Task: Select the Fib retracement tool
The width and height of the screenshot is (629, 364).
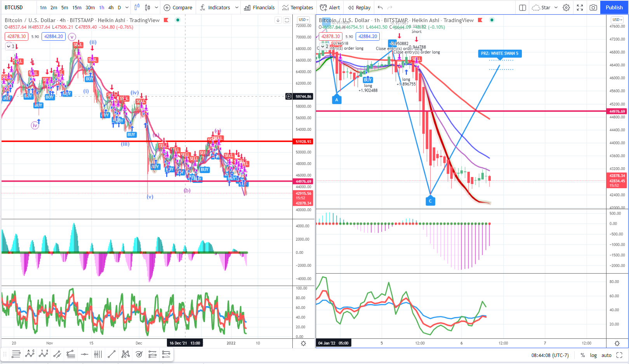Action: click(x=153, y=354)
